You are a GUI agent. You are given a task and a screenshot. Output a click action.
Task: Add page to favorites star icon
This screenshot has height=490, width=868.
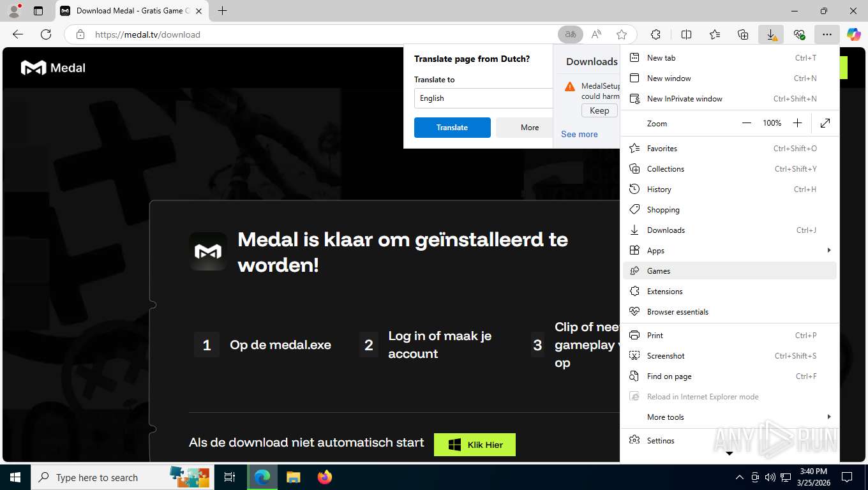[622, 34]
